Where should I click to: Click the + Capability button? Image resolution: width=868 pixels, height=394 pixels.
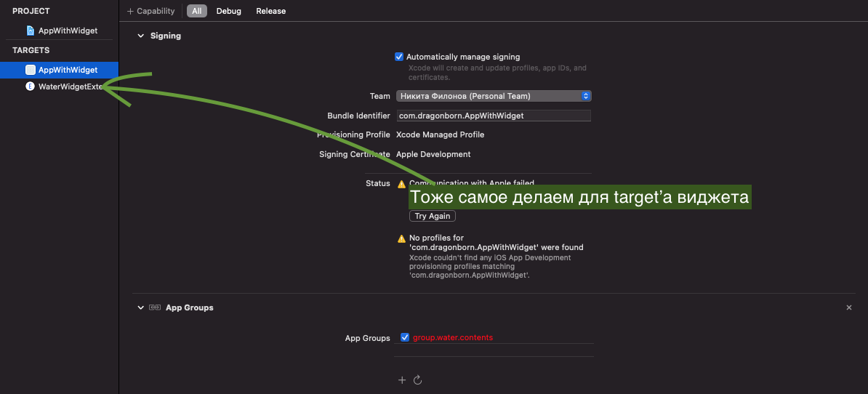click(x=150, y=11)
